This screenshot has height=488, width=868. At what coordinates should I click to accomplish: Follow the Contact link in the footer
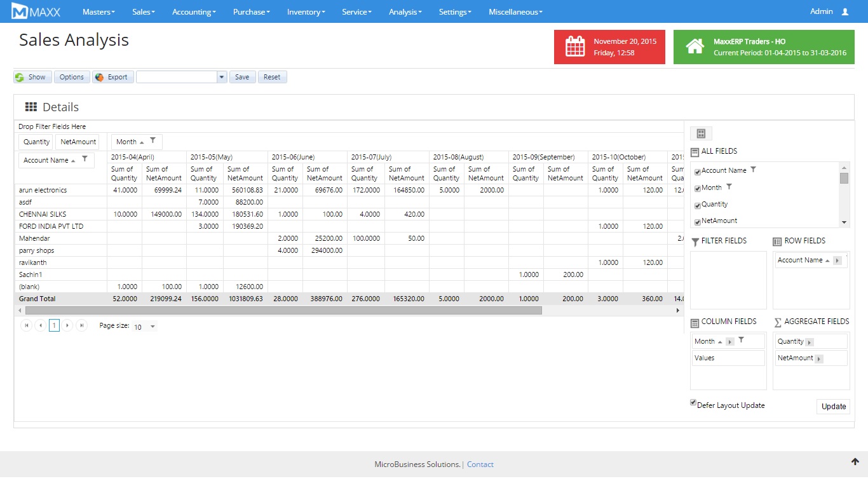(480, 464)
